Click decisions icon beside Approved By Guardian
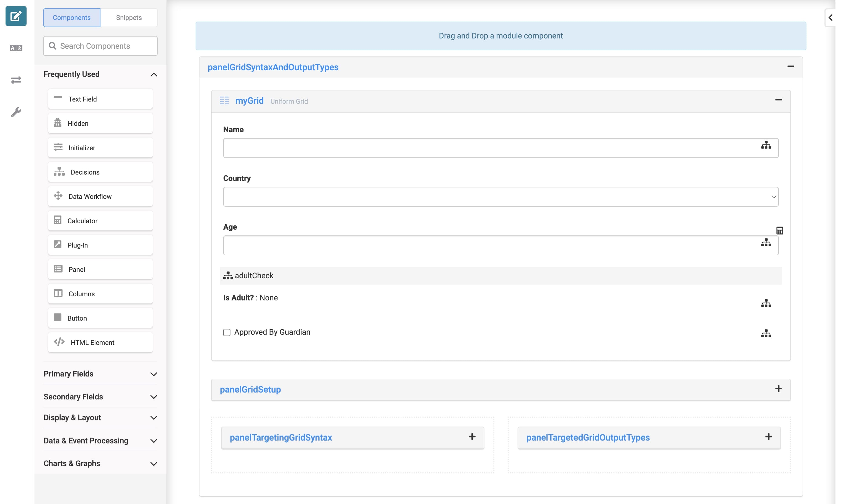The width and height of the screenshot is (851, 504). click(x=766, y=333)
